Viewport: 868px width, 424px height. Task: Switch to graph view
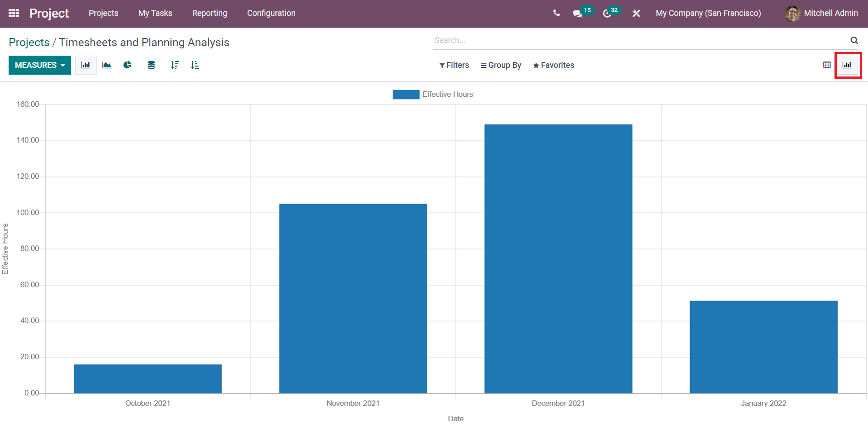click(847, 65)
